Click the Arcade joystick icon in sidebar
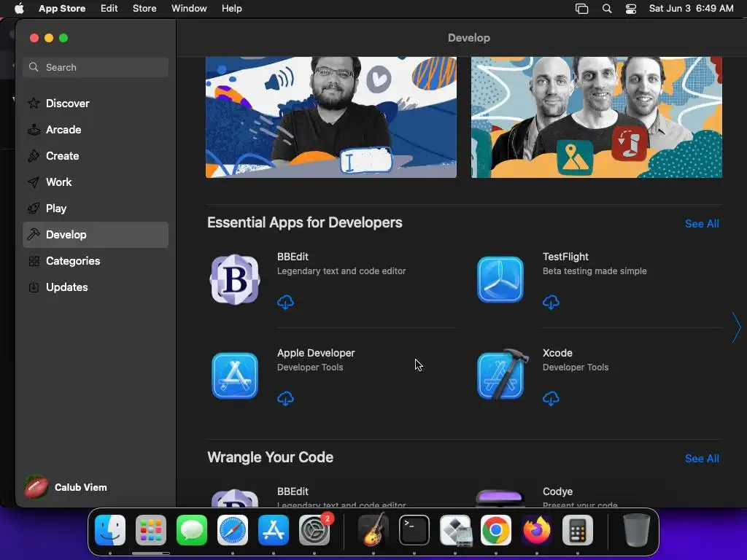Image resolution: width=747 pixels, height=560 pixels. coord(34,130)
